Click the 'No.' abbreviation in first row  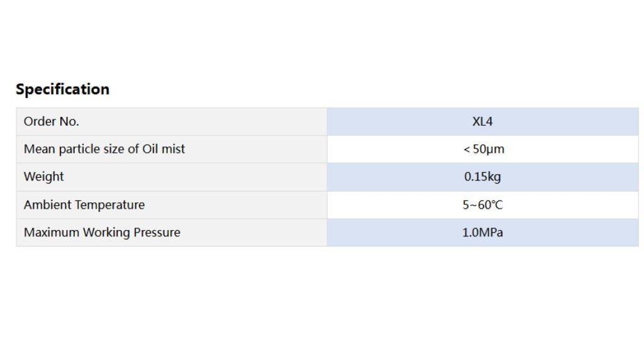(69, 122)
